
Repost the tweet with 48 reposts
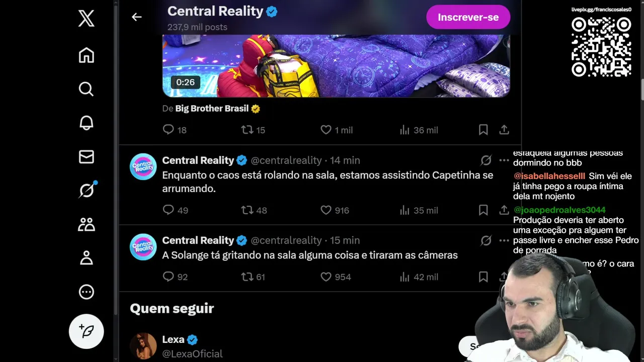[247, 210]
